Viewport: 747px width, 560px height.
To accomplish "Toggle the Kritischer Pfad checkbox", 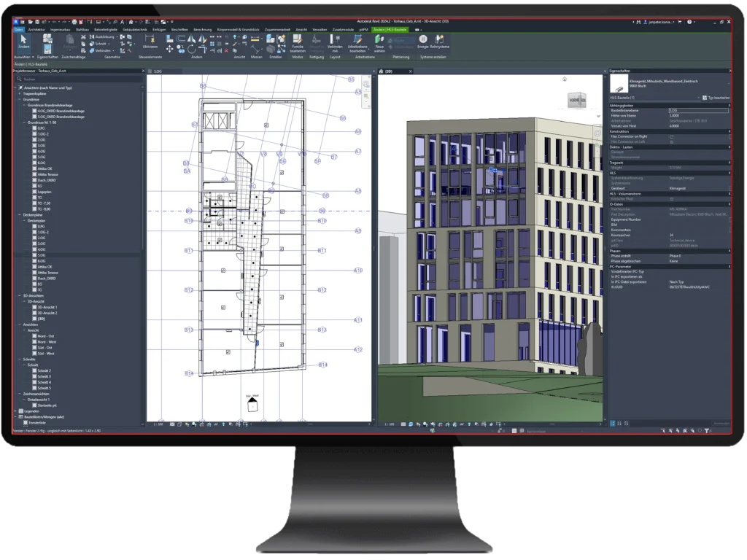I will coord(671,198).
